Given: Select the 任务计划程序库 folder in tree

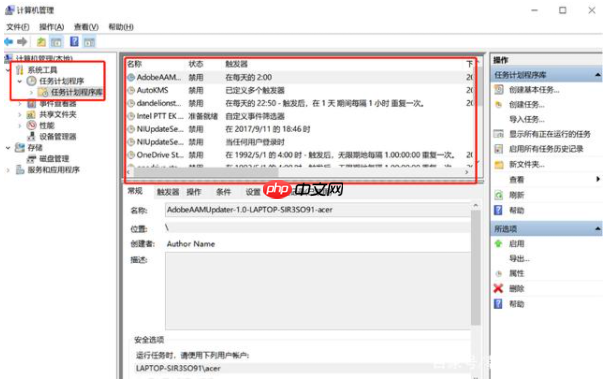Looking at the screenshot, I should click(x=77, y=92).
